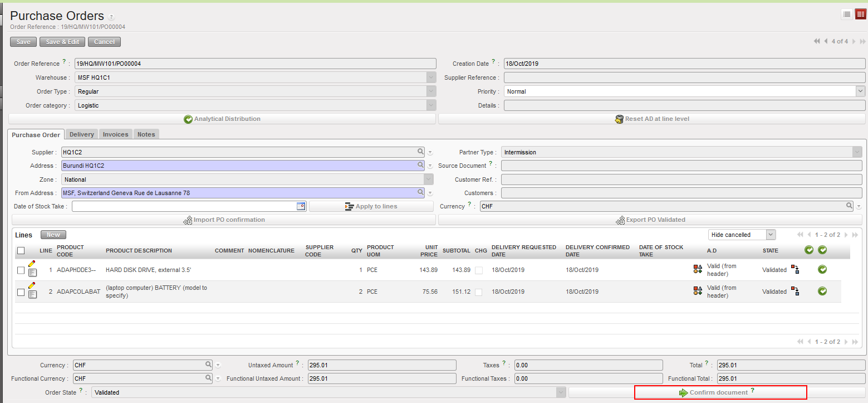Tick the checkbox for HARD DISK DRIVE line
868x403 pixels.
pyautogui.click(x=21, y=270)
